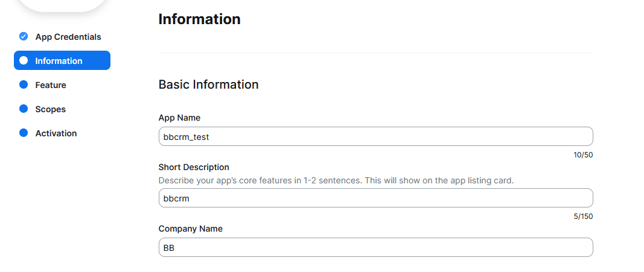Click the App Credentials checkmark icon

click(24, 37)
